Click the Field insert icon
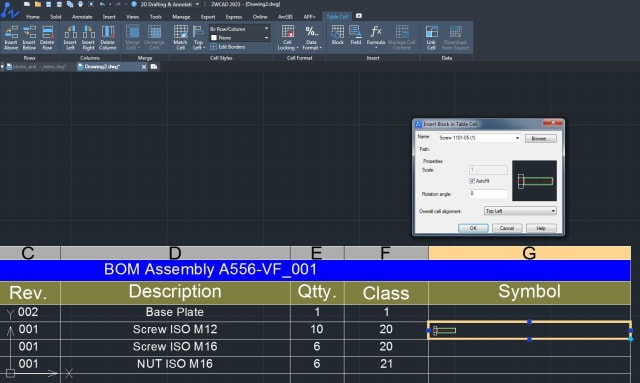Screen dimensions: 640x383 tap(356, 35)
